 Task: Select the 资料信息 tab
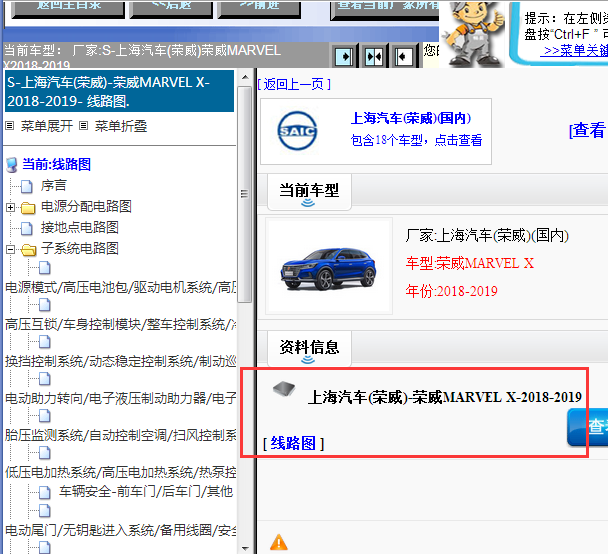[x=309, y=349]
